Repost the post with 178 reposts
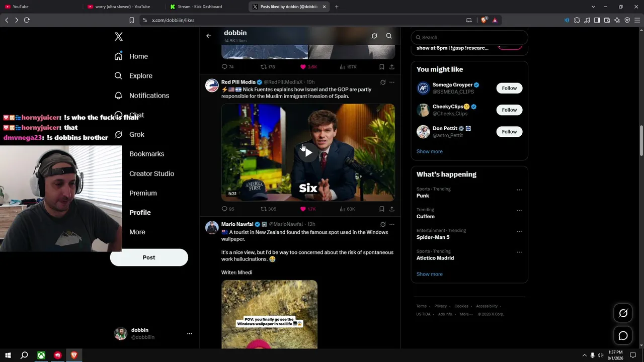This screenshot has width=644, height=362. [268, 67]
